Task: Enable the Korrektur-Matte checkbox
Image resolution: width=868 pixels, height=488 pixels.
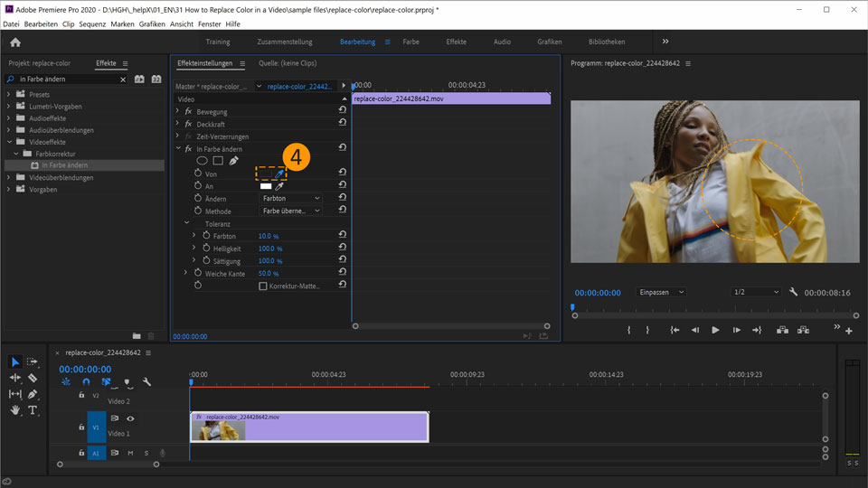Action: point(263,286)
